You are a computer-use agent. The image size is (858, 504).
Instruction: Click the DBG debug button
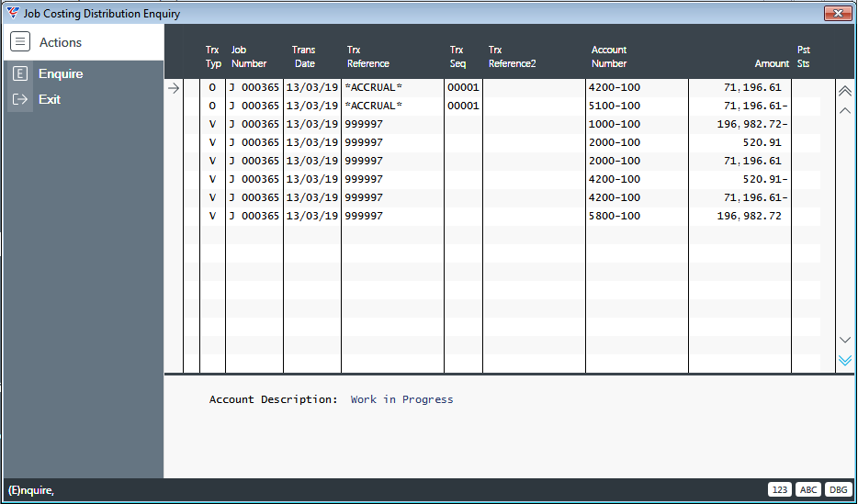(x=838, y=490)
